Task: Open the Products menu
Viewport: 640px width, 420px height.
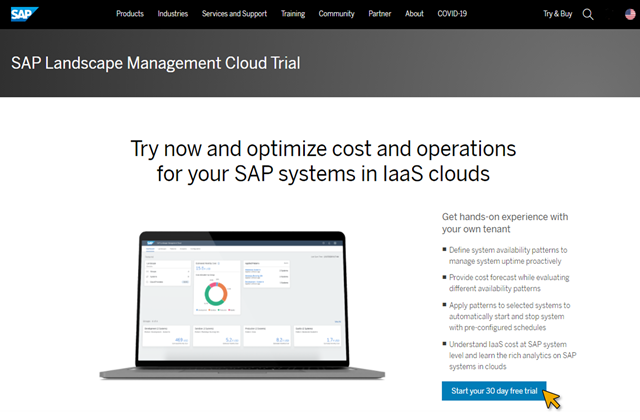Action: pyautogui.click(x=130, y=14)
